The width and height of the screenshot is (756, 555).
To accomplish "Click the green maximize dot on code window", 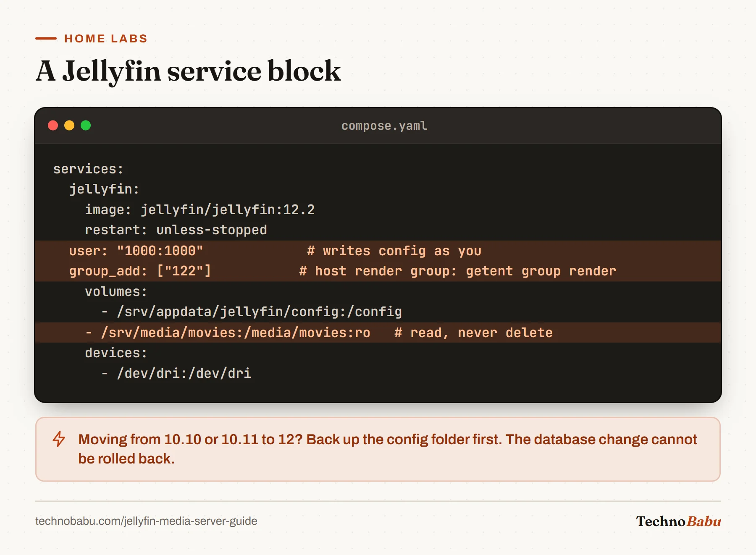I will (86, 126).
